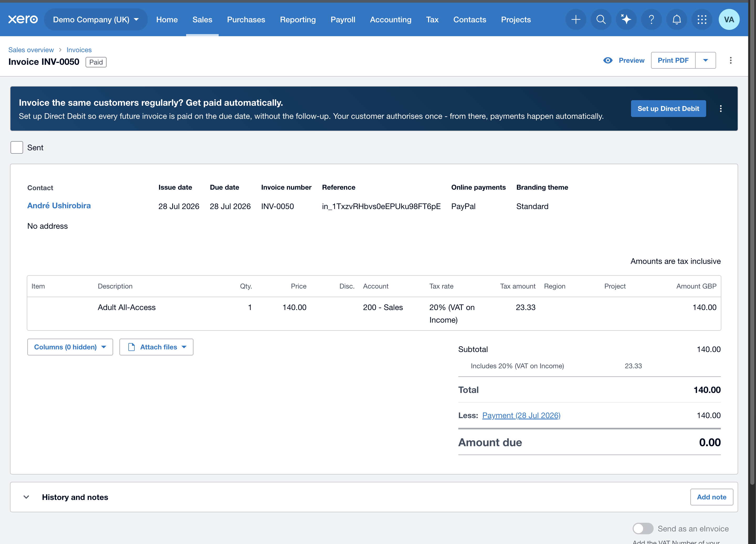Viewport: 756px width, 544px height.
Task: Open the Invoices breadcrumb link
Action: [x=79, y=50]
